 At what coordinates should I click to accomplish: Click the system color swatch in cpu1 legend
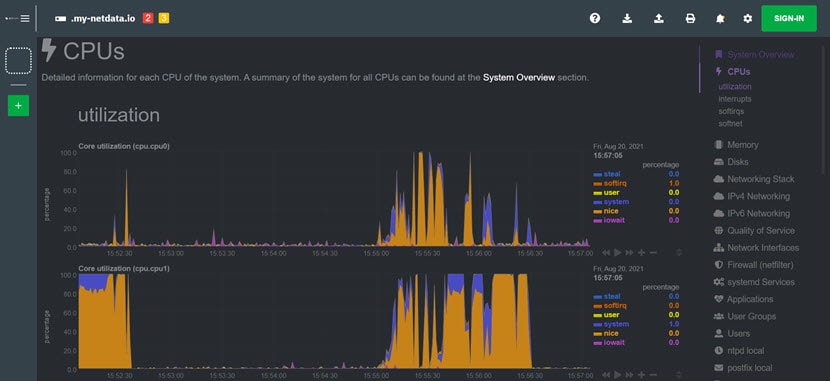(598, 324)
